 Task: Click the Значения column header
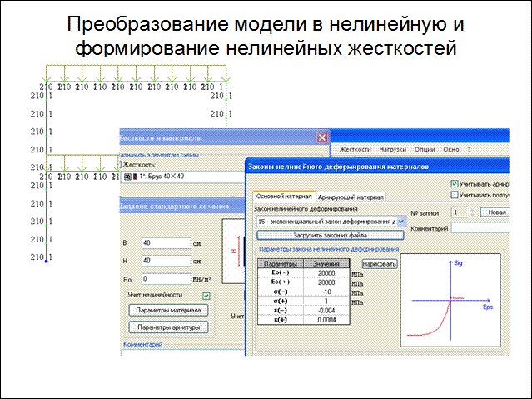click(x=326, y=264)
